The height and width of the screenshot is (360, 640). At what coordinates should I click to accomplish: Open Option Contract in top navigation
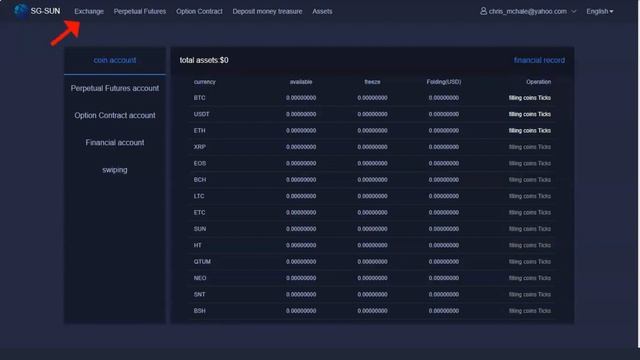[199, 11]
